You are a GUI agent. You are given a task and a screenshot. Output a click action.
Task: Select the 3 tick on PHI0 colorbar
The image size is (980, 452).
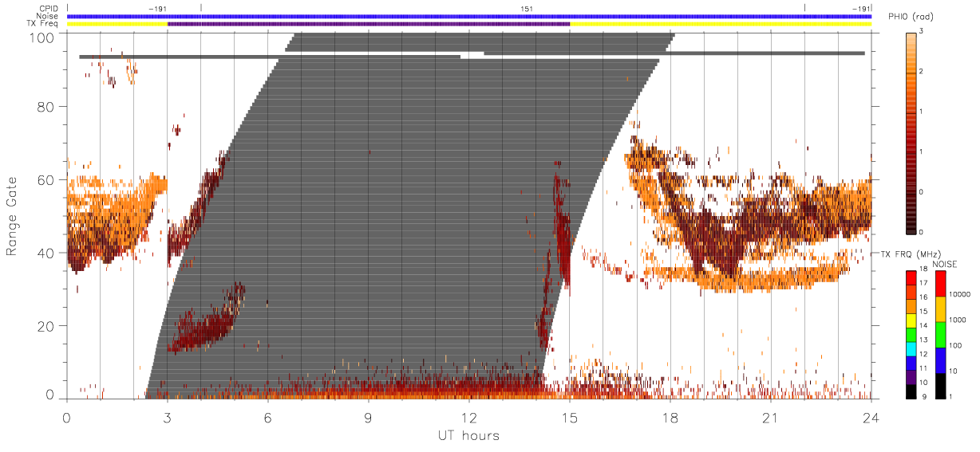[x=923, y=32]
